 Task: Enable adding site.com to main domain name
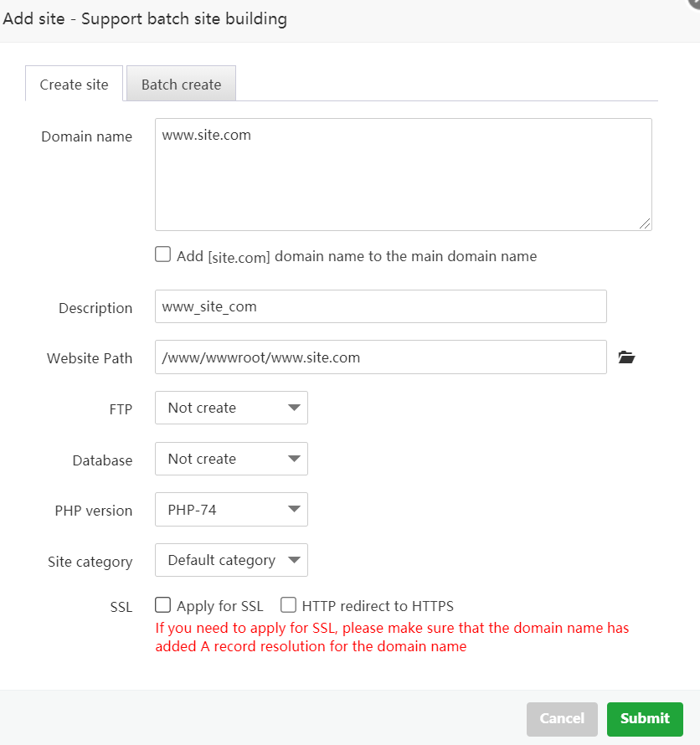click(163, 254)
